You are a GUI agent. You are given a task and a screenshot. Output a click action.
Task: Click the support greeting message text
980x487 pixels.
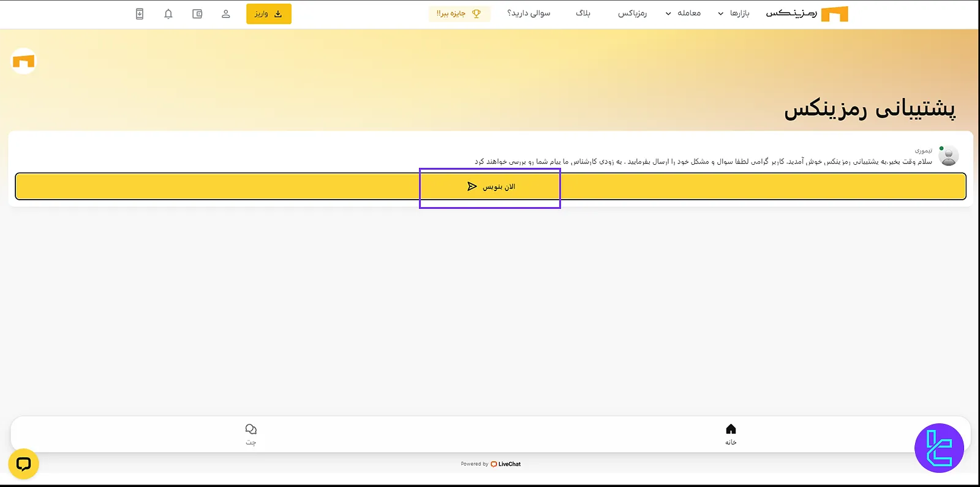coord(703,162)
